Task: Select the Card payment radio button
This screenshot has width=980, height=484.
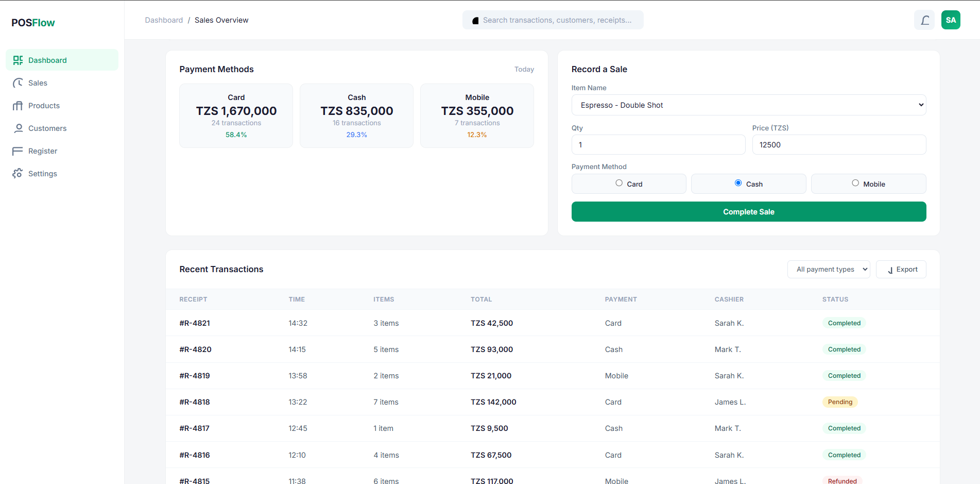Action: 619,183
